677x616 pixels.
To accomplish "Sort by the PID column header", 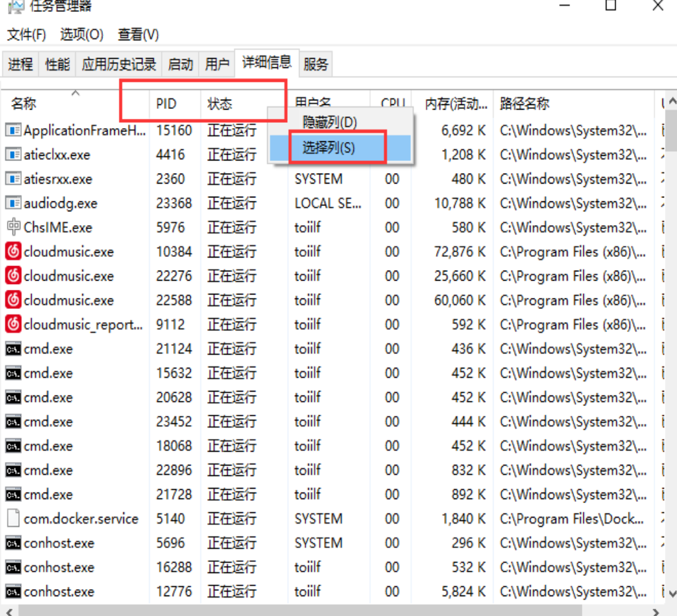I will (x=166, y=104).
